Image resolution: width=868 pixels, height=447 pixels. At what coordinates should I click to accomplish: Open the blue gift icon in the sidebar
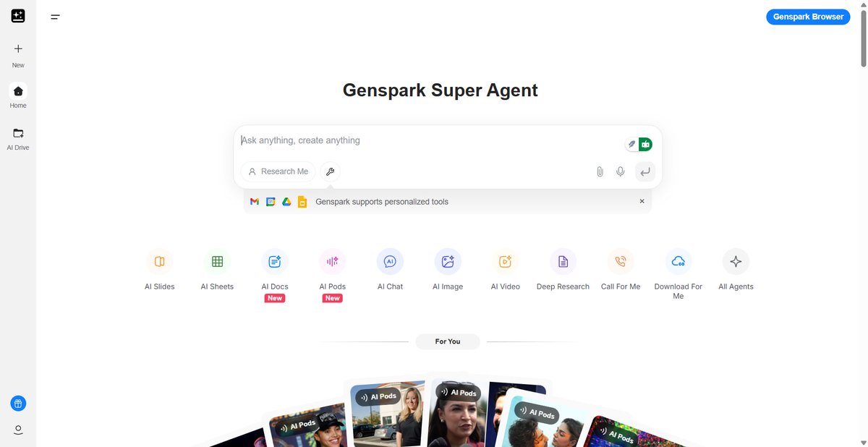coord(18,404)
